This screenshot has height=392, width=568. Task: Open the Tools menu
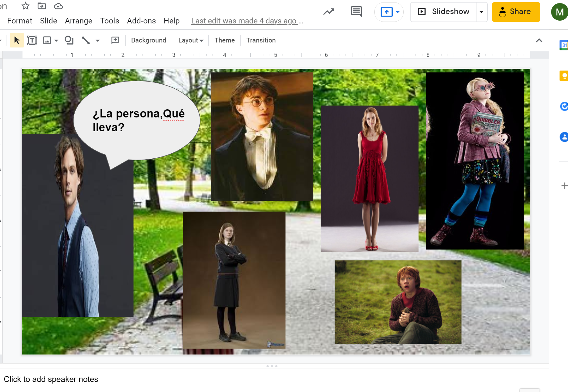pyautogui.click(x=109, y=21)
